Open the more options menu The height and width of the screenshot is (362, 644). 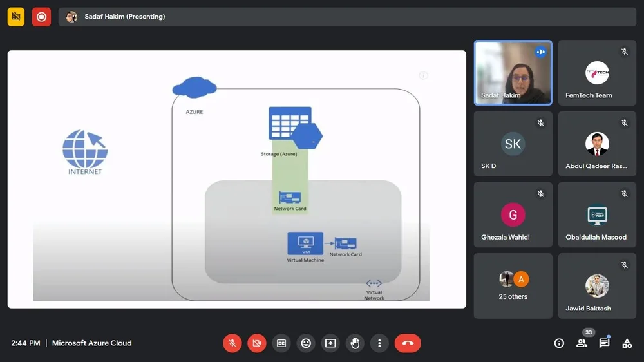[379, 343]
